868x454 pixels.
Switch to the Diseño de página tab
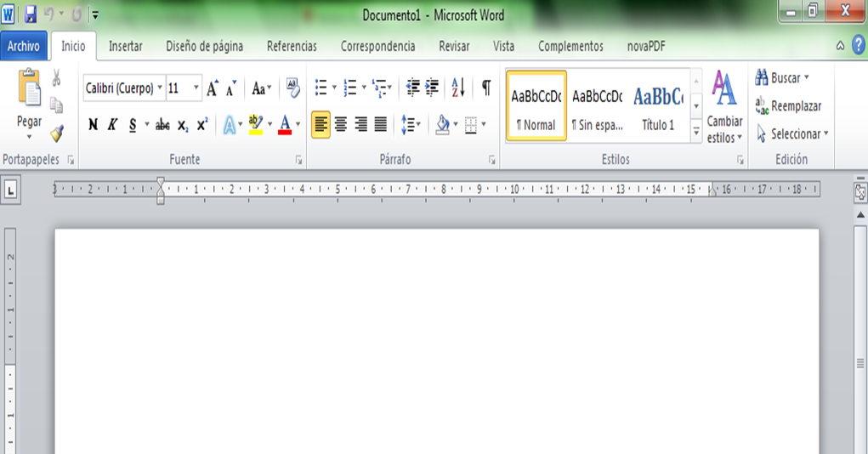coord(204,47)
